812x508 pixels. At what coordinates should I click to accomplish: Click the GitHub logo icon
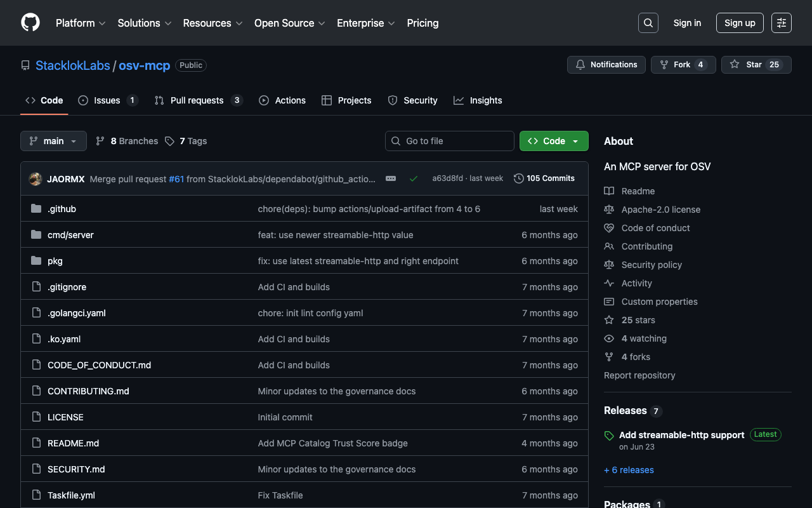coord(30,23)
